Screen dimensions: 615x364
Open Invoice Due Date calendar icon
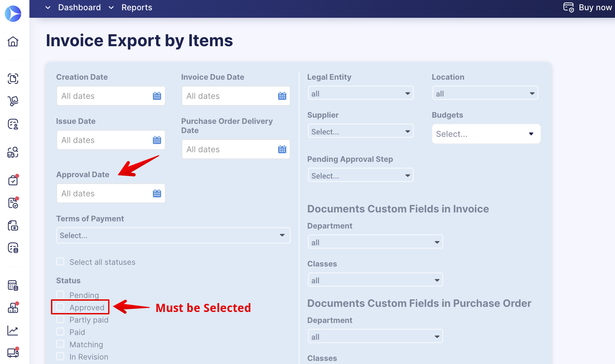282,96
